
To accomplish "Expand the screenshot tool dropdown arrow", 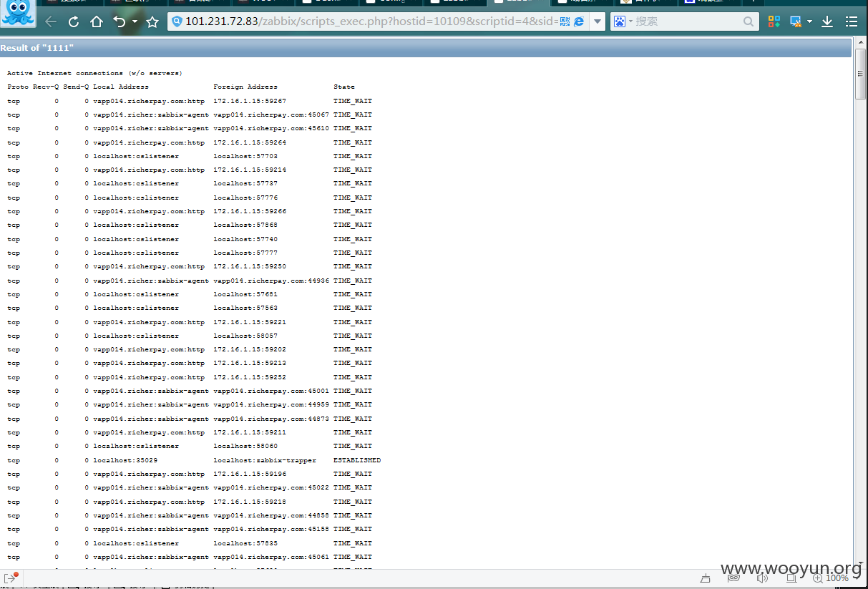I will click(809, 21).
